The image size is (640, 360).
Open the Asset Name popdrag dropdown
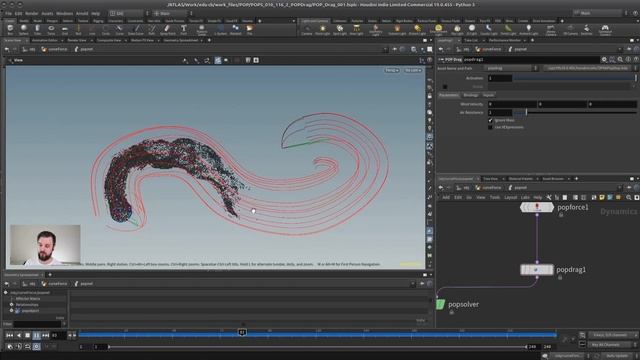[511, 68]
